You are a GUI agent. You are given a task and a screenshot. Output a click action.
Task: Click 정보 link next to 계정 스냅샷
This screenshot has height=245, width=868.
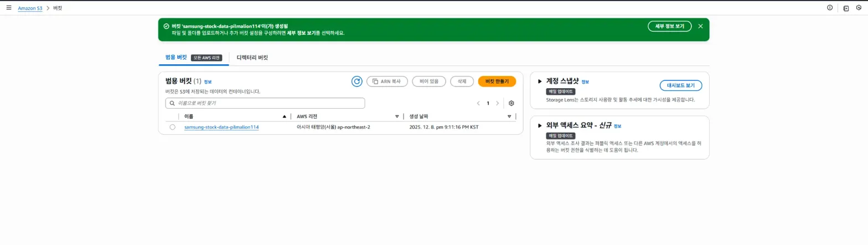click(585, 82)
